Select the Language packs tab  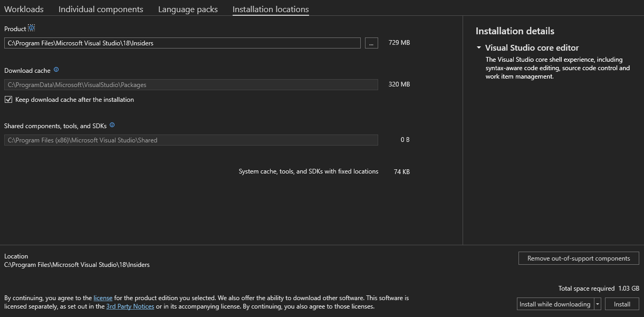[187, 9]
